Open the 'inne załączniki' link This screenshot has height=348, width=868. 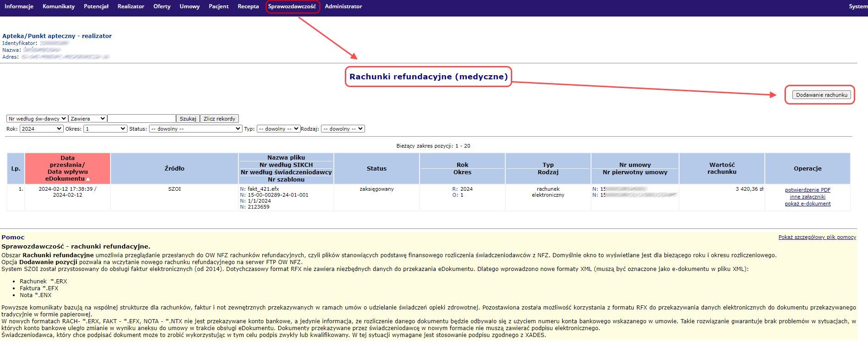tap(807, 197)
